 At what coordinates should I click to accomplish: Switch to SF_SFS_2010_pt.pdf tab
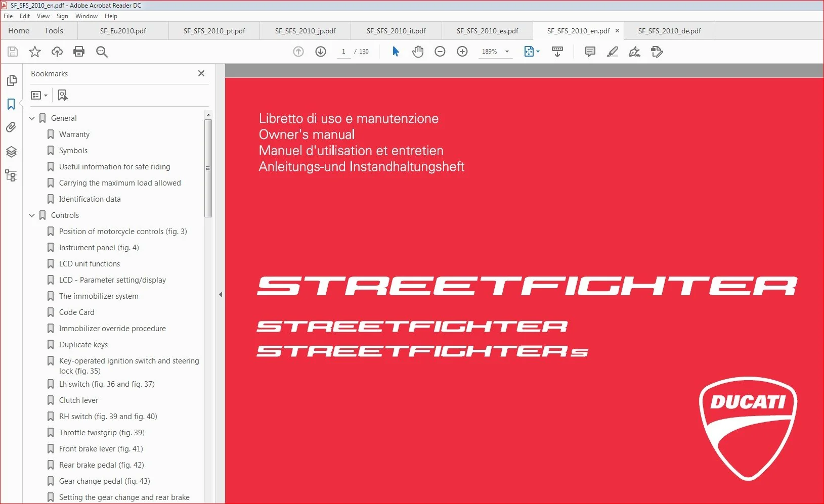pos(214,31)
